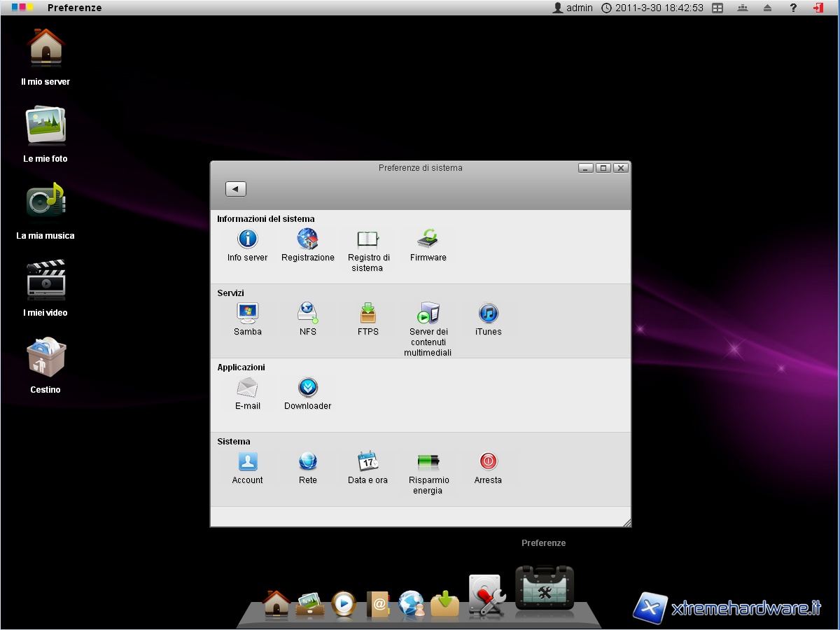
Task: Open Account settings in Sistema
Action: pyautogui.click(x=248, y=463)
